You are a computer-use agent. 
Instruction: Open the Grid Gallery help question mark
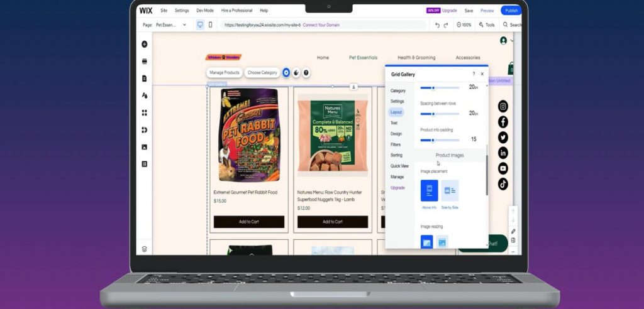(x=474, y=74)
